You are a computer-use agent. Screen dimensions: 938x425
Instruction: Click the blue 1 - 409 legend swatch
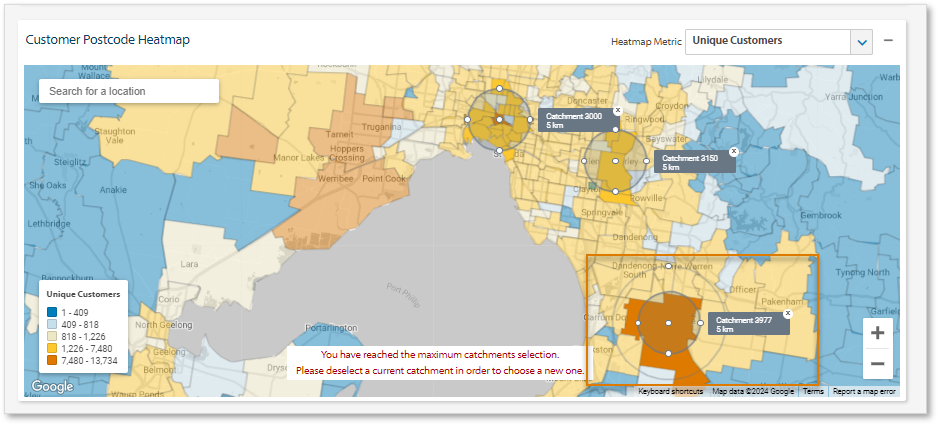click(x=51, y=312)
